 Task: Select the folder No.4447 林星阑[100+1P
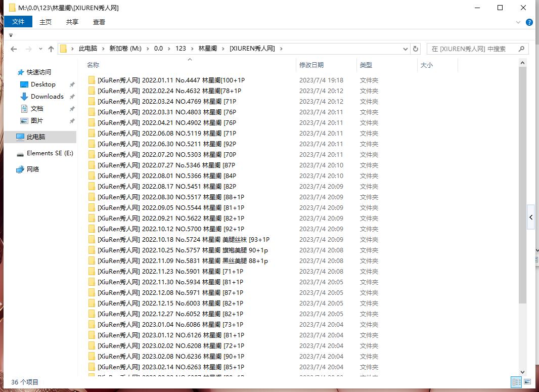tap(171, 80)
